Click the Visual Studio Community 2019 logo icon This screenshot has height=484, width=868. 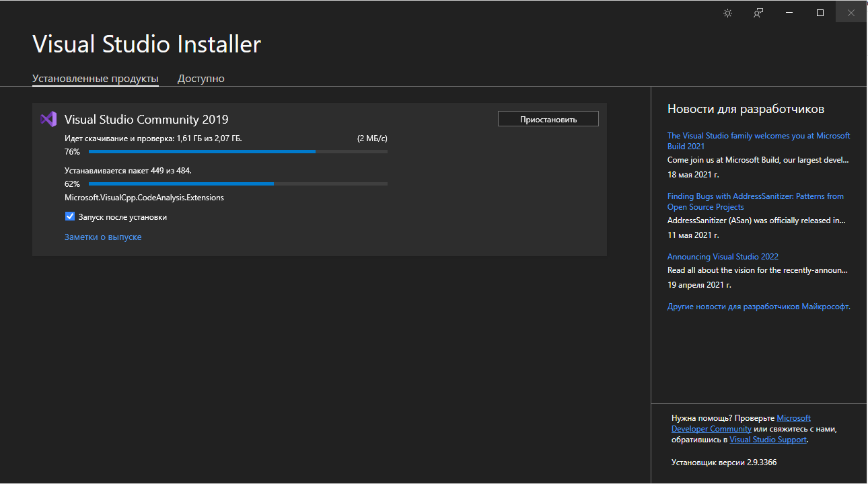pyautogui.click(x=48, y=120)
